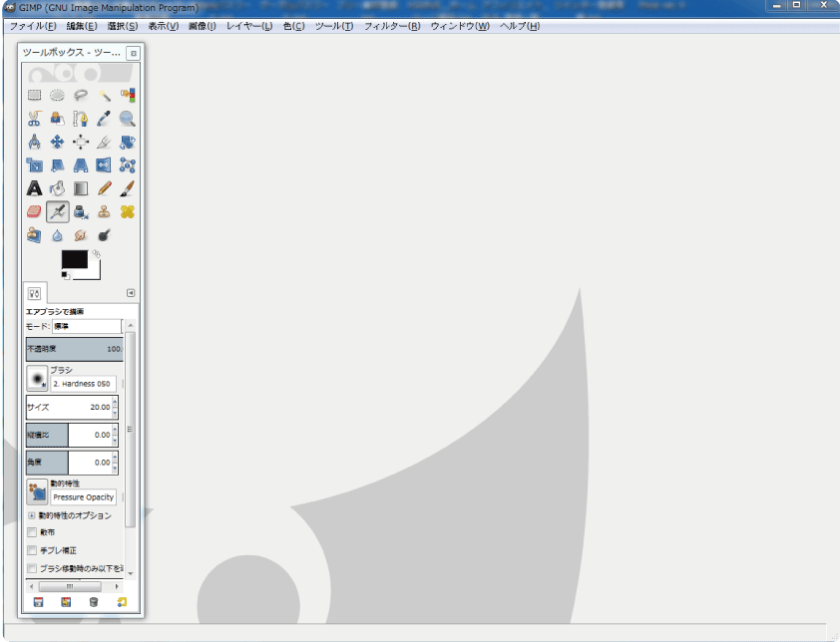Select the Fuzzy Select magic wand tool
Screen dimensions: 840x642
point(104,96)
